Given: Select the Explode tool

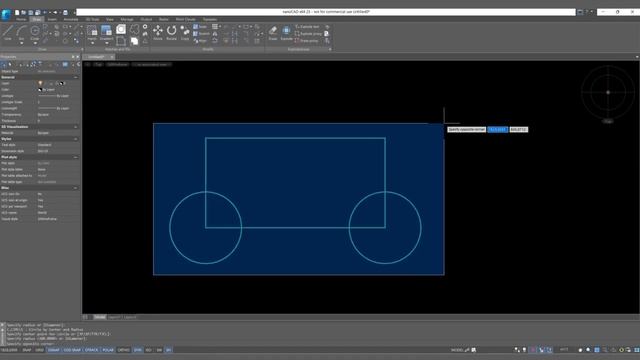Looking at the screenshot, I should coord(286,33).
